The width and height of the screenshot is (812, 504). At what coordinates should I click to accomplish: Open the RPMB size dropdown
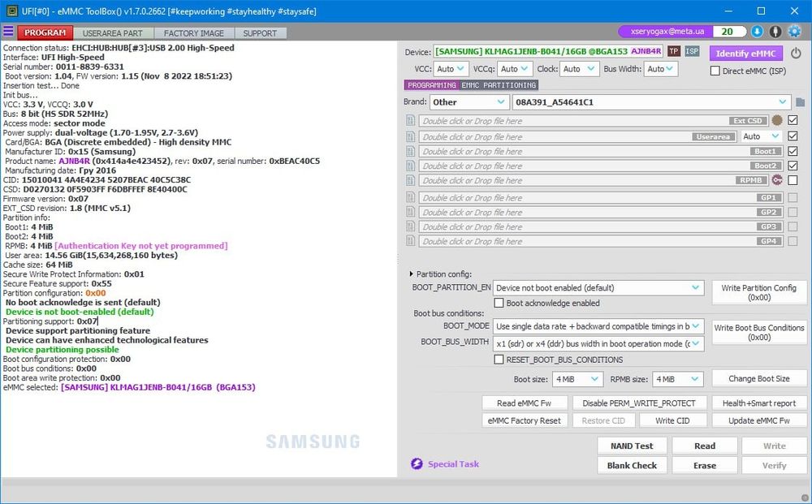(x=678, y=379)
